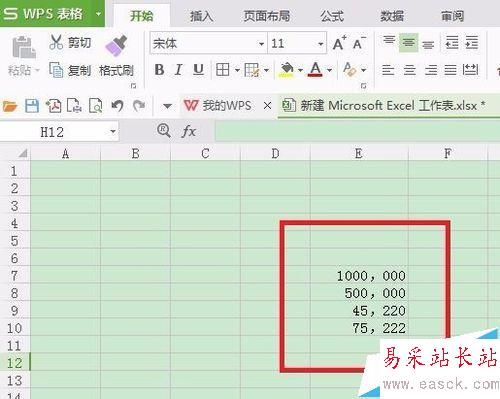
Task: Click the Copy icon
Action: 56,70
